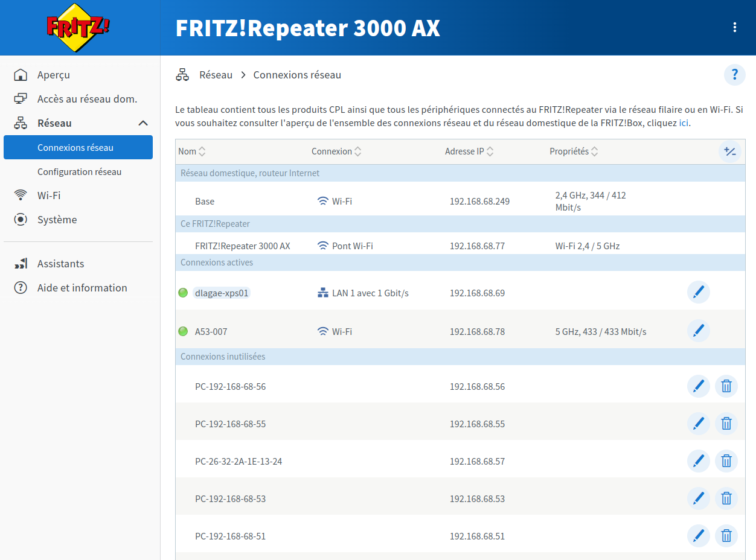Delete the PC-26-32-2A-1E-13-24 entry
756x560 pixels.
726,461
